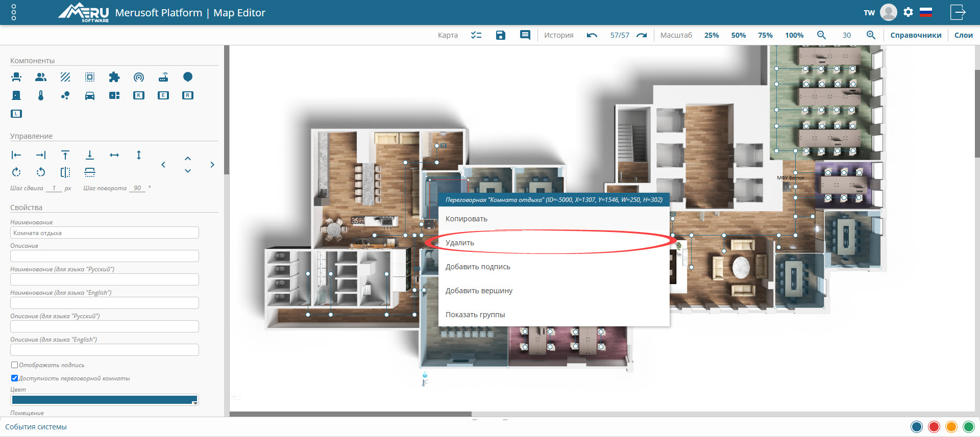
Task: Open the 'Справочники' link
Action: [916, 35]
